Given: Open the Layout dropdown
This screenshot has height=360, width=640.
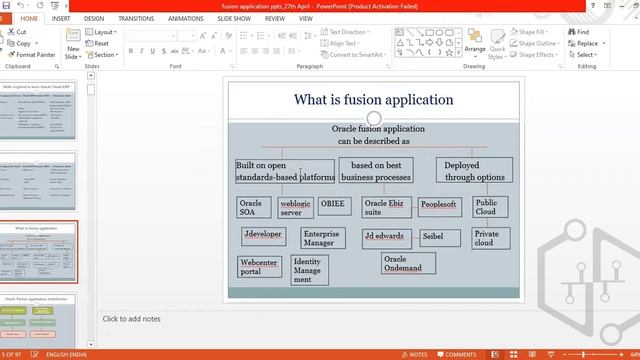Looking at the screenshot, I should coord(101,32).
